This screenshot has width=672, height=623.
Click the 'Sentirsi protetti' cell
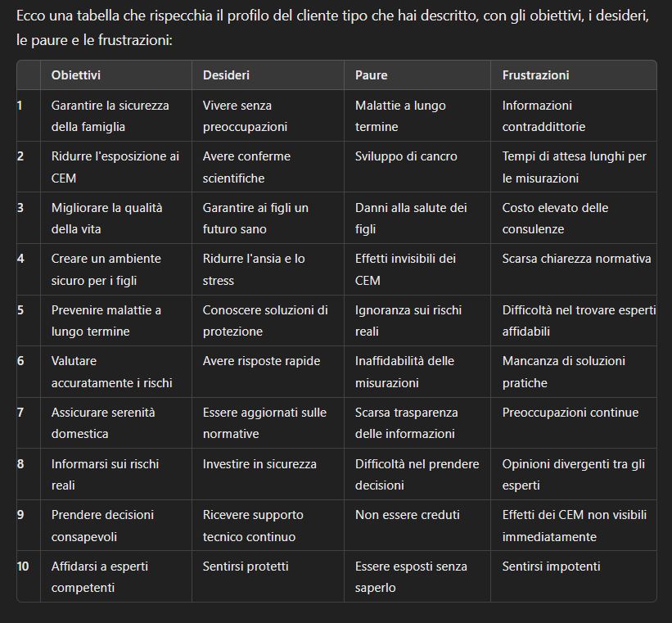coord(246,566)
